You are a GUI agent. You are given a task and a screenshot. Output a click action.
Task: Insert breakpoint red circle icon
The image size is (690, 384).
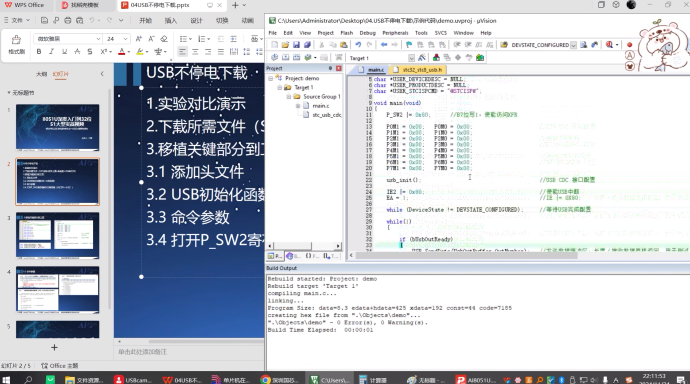[x=629, y=45]
